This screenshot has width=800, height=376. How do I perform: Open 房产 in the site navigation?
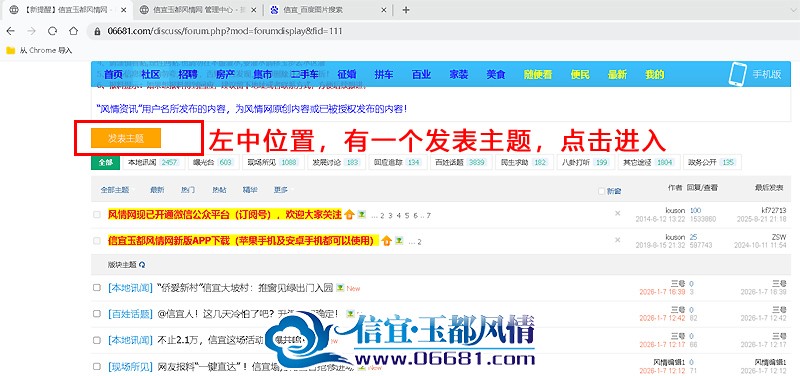point(226,74)
